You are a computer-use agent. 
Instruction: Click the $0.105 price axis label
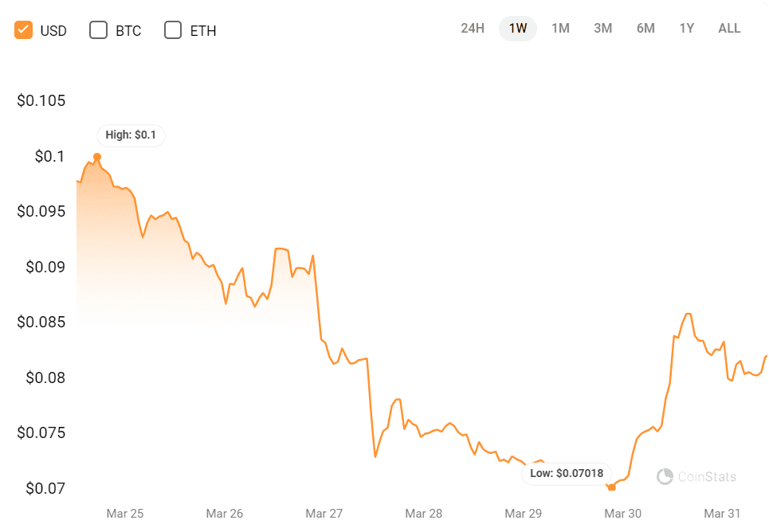(41, 100)
